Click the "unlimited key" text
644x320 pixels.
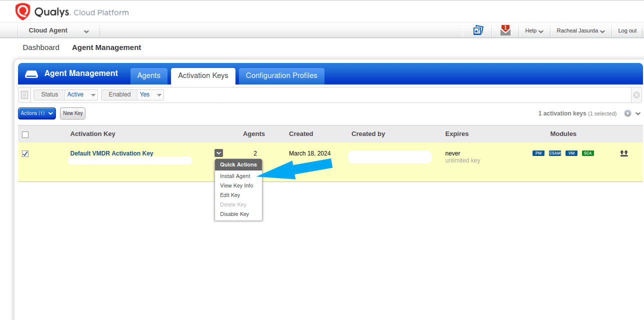tap(462, 160)
